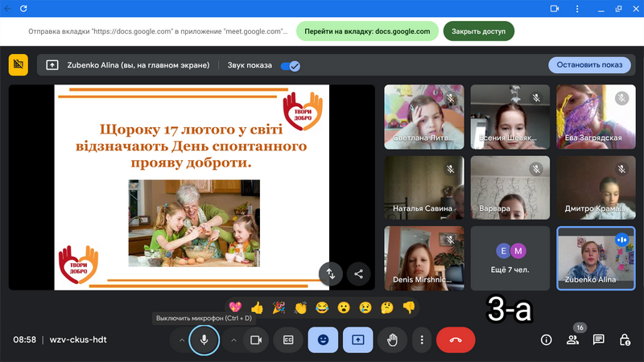Expand video settings chevron beside camera
This screenshot has height=362, width=644.
(233, 339)
